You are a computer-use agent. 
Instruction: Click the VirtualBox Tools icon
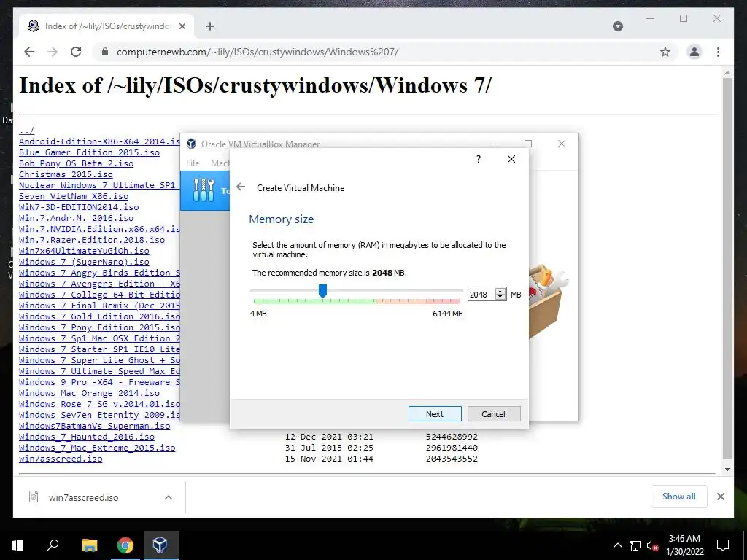(x=204, y=190)
